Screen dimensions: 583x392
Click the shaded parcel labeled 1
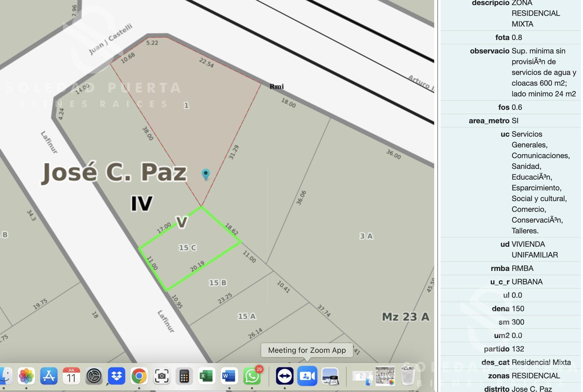coord(186,105)
